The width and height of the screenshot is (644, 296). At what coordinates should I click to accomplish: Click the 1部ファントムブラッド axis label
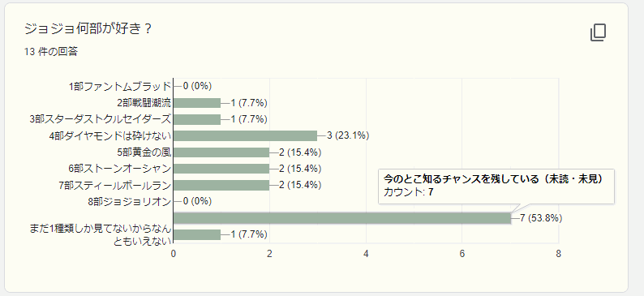119,87
